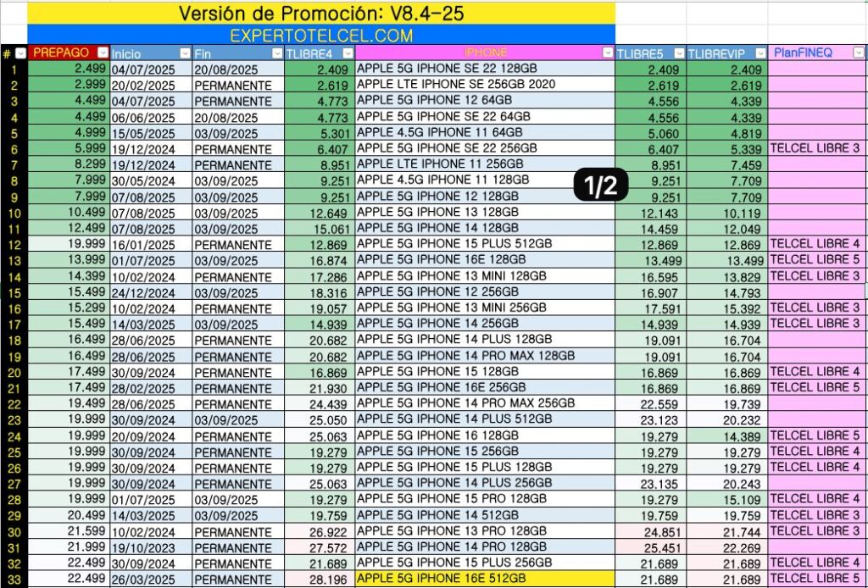Select cell 'APPLE 5G IPHONE 16E 128GB'

pyautogui.click(x=485, y=260)
